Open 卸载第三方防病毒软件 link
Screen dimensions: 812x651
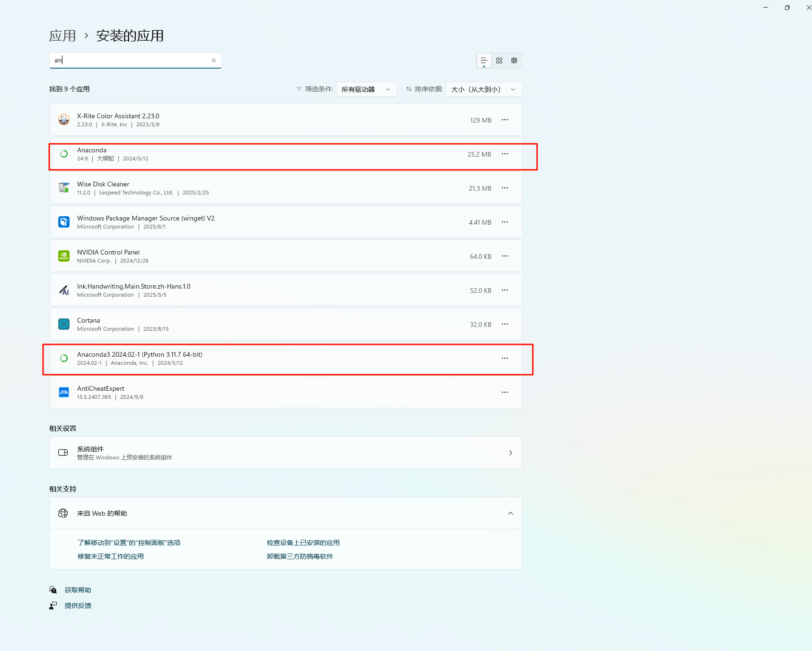click(x=300, y=556)
